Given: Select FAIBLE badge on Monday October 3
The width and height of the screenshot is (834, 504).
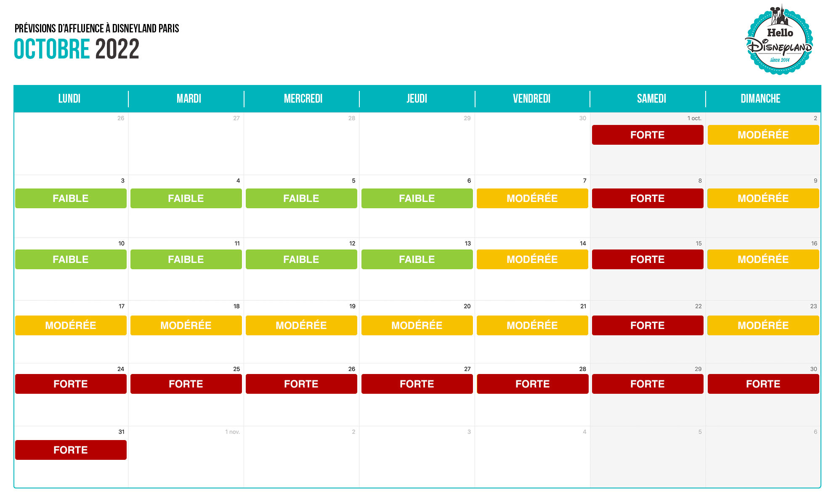Looking at the screenshot, I should pos(71,199).
